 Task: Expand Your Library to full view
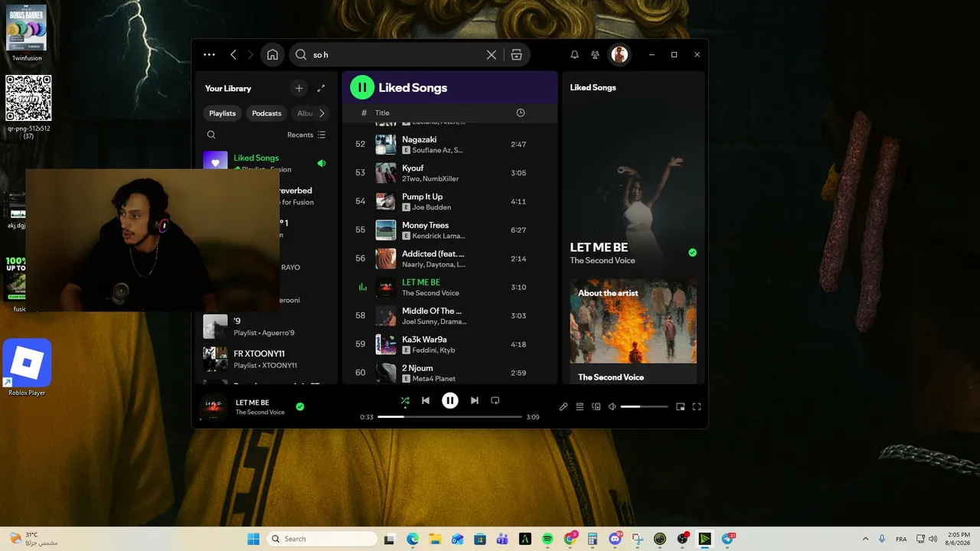coord(321,88)
